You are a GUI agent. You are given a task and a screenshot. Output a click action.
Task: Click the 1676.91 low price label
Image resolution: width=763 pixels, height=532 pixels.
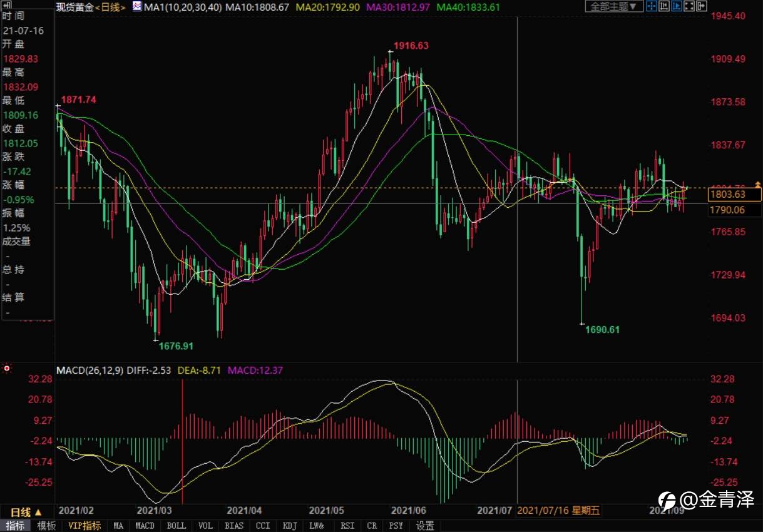(177, 345)
